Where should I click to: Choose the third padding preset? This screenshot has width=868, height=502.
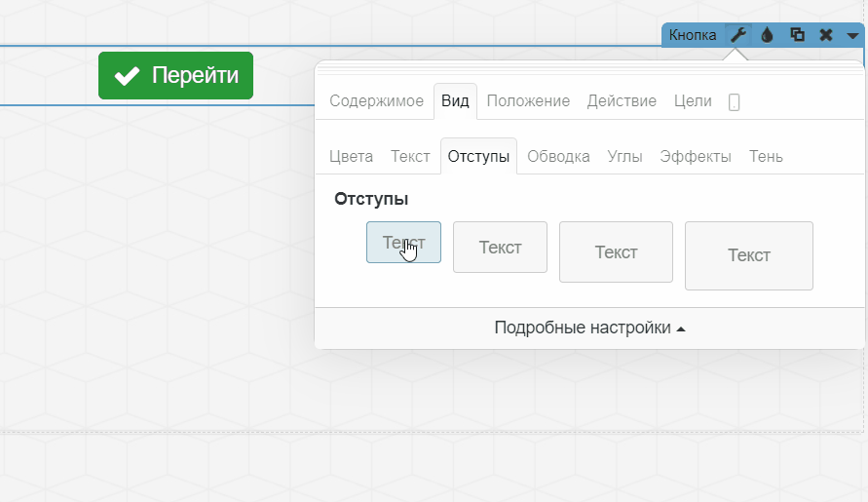(616, 252)
